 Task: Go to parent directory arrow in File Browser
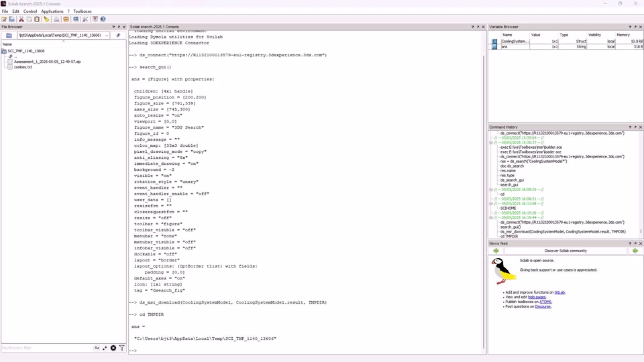(x=118, y=36)
